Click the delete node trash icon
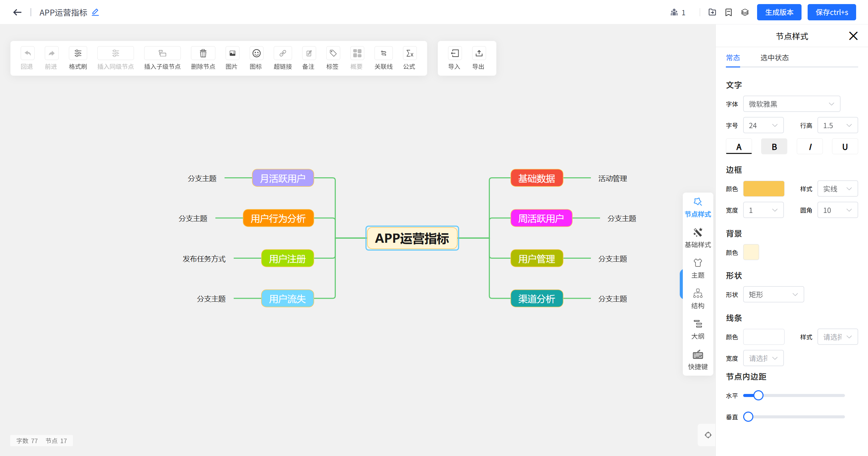The image size is (868, 456). [203, 54]
